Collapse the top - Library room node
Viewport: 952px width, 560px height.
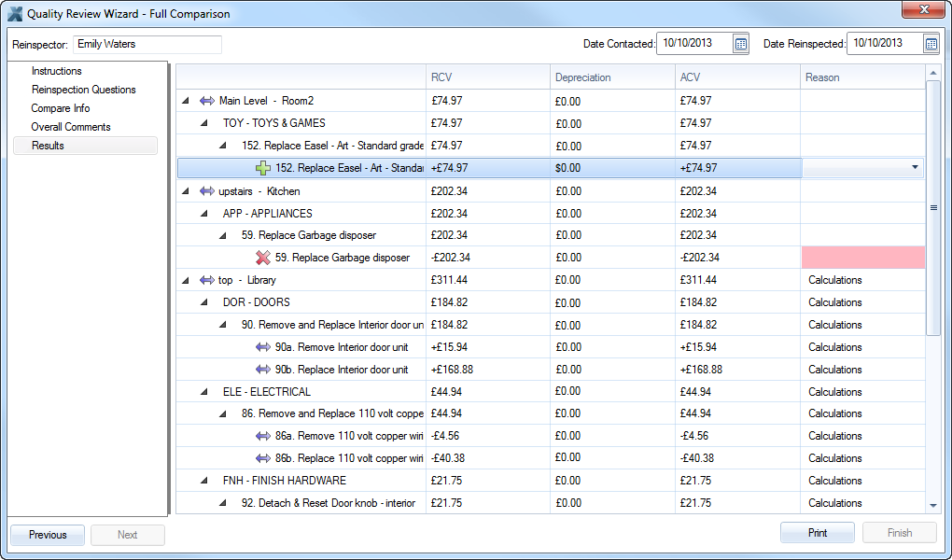(x=185, y=280)
